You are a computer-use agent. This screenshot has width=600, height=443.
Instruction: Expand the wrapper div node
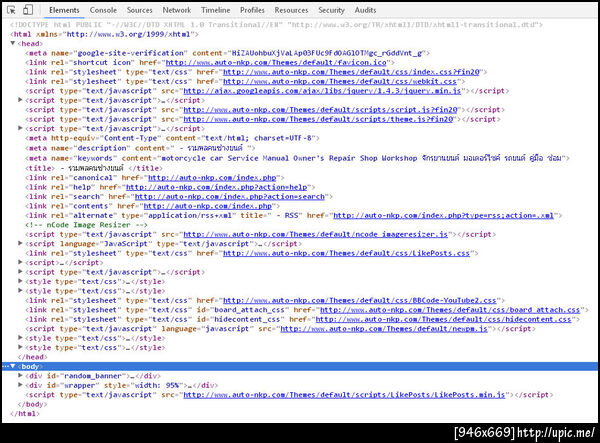click(x=20, y=385)
